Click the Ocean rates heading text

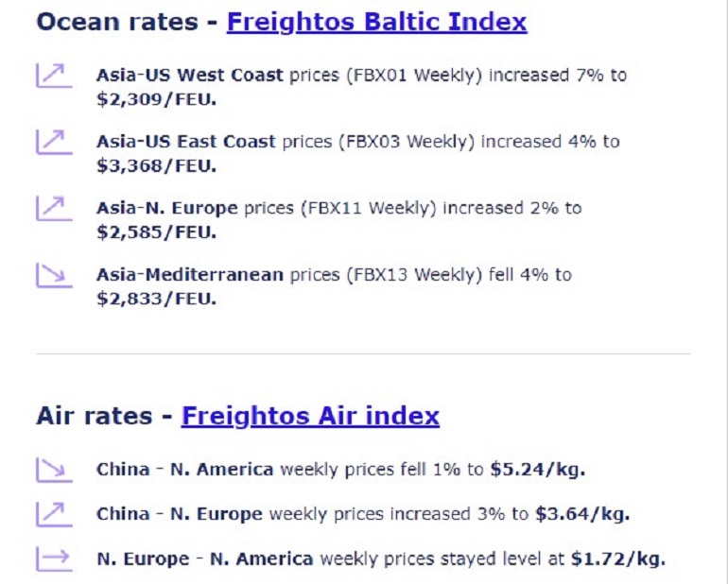tap(117, 22)
